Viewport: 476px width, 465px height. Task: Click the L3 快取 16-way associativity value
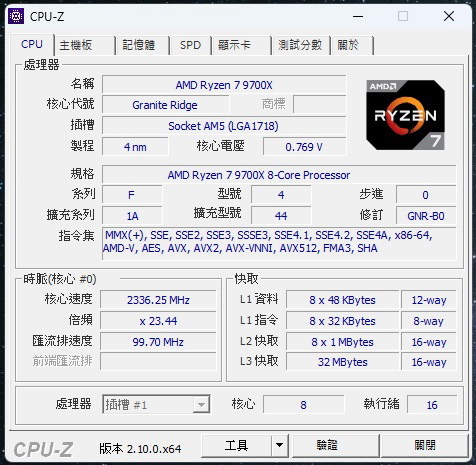click(x=429, y=362)
